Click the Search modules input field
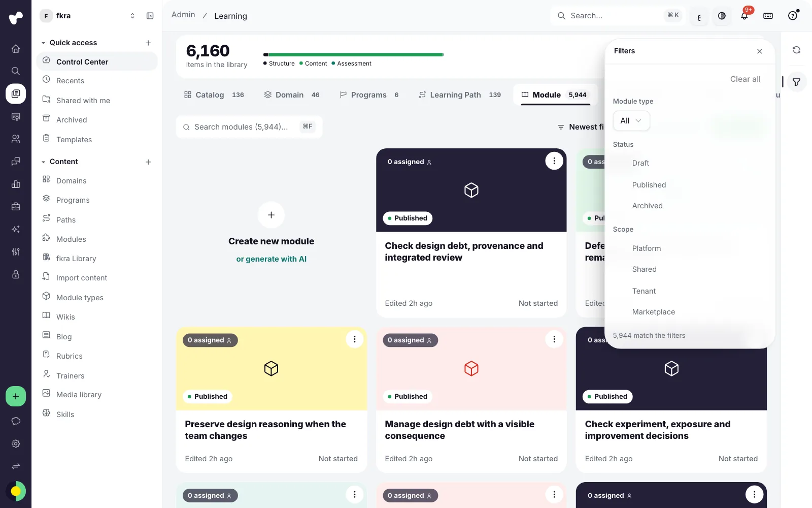The image size is (812, 508). click(249, 127)
